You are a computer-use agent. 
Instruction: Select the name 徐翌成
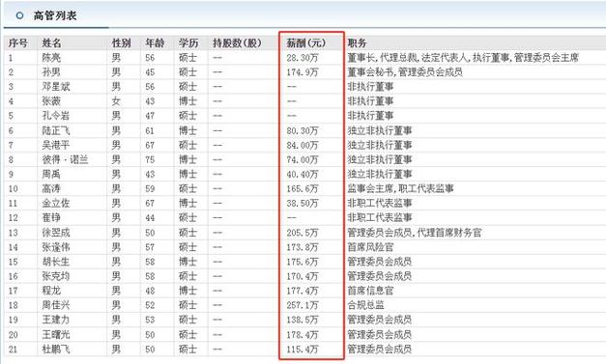click(x=56, y=233)
